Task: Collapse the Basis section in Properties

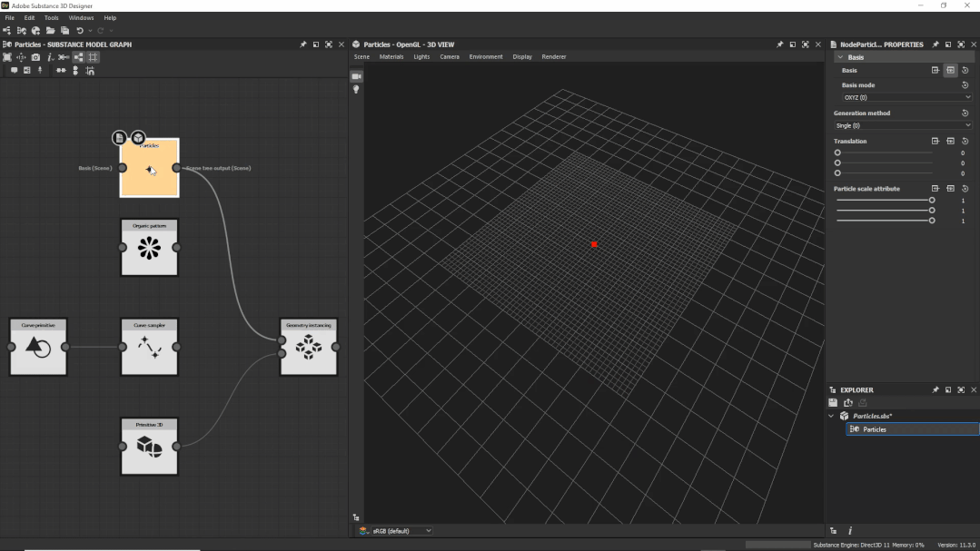Action: pyautogui.click(x=840, y=57)
